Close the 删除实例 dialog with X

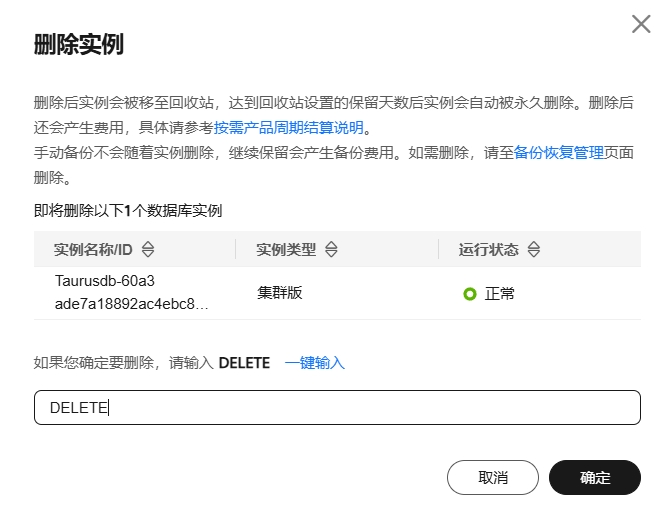point(641,25)
